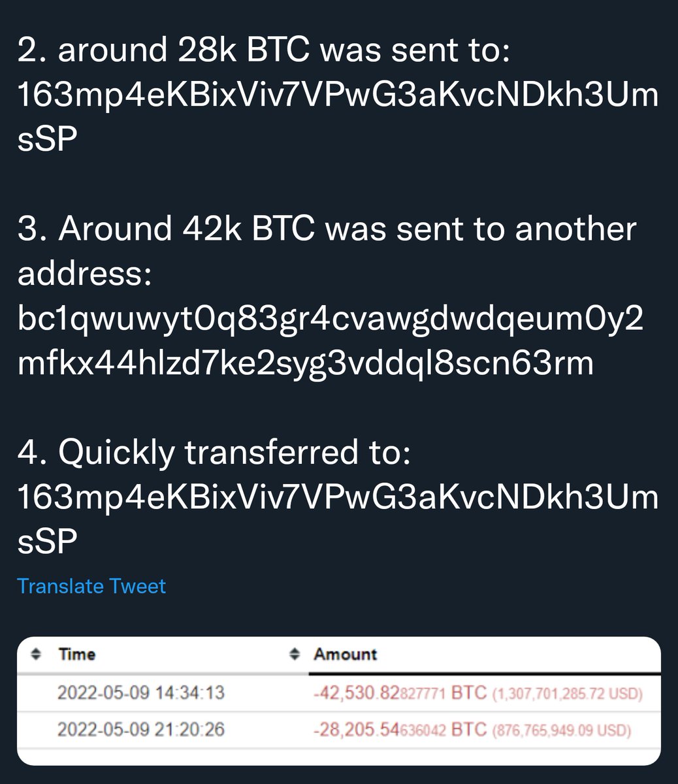Click the -28,205.54636042 amount value

(x=380, y=728)
